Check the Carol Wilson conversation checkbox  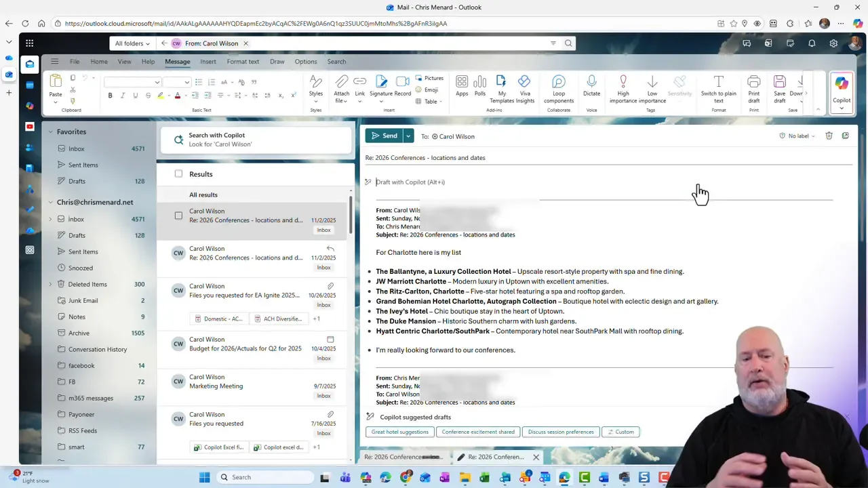click(x=178, y=216)
